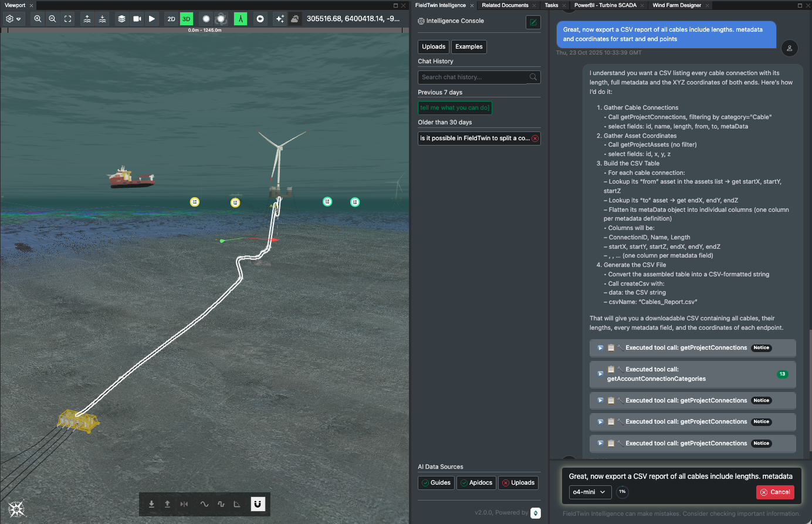Click the new chat edit icon
The width and height of the screenshot is (812, 524).
coord(533,22)
